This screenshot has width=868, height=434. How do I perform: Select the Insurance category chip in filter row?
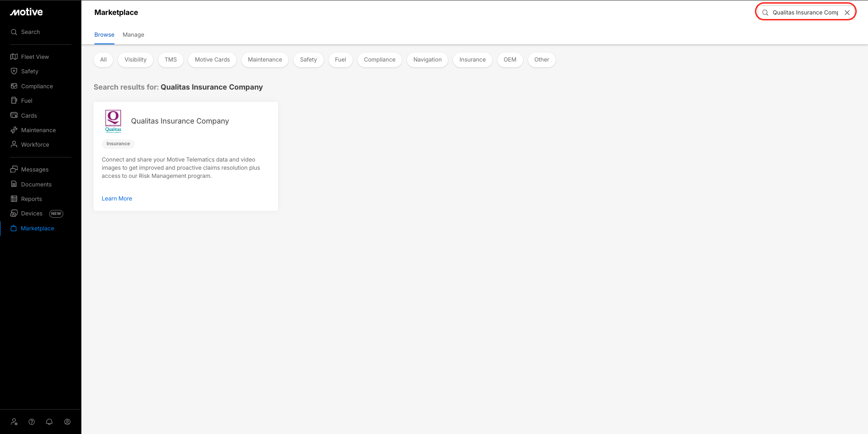coord(473,60)
